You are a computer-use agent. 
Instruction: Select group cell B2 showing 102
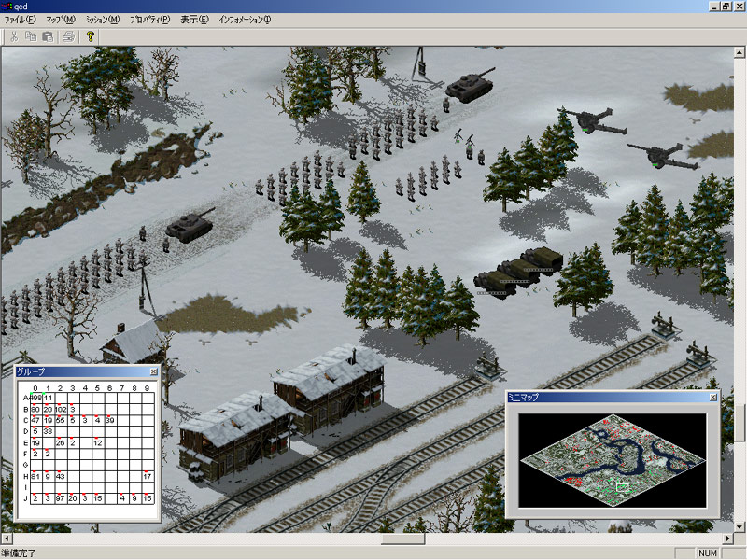(x=60, y=409)
